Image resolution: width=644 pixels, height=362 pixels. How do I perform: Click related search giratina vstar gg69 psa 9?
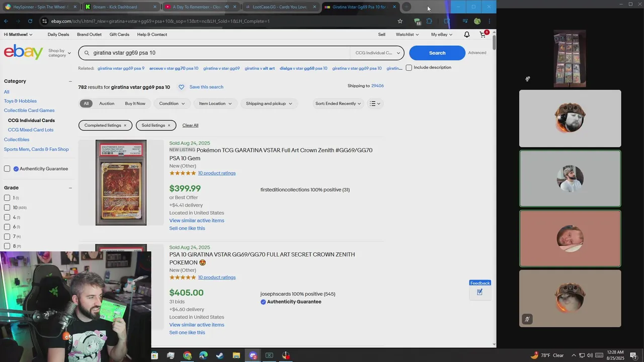121,68
